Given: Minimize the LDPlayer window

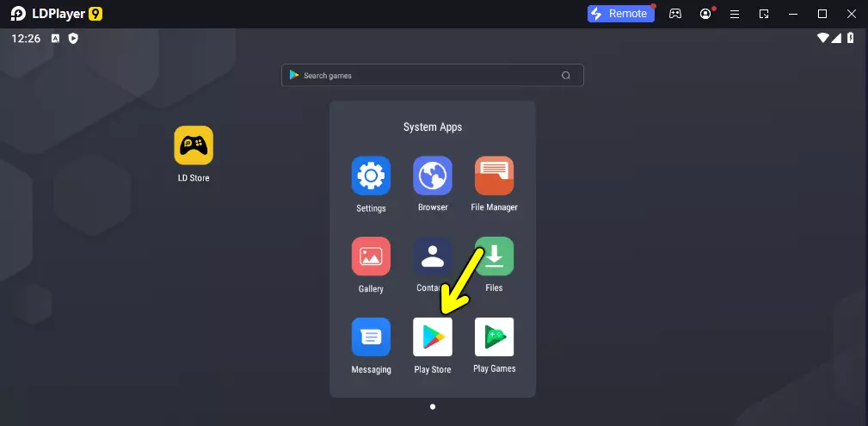Looking at the screenshot, I should point(793,14).
